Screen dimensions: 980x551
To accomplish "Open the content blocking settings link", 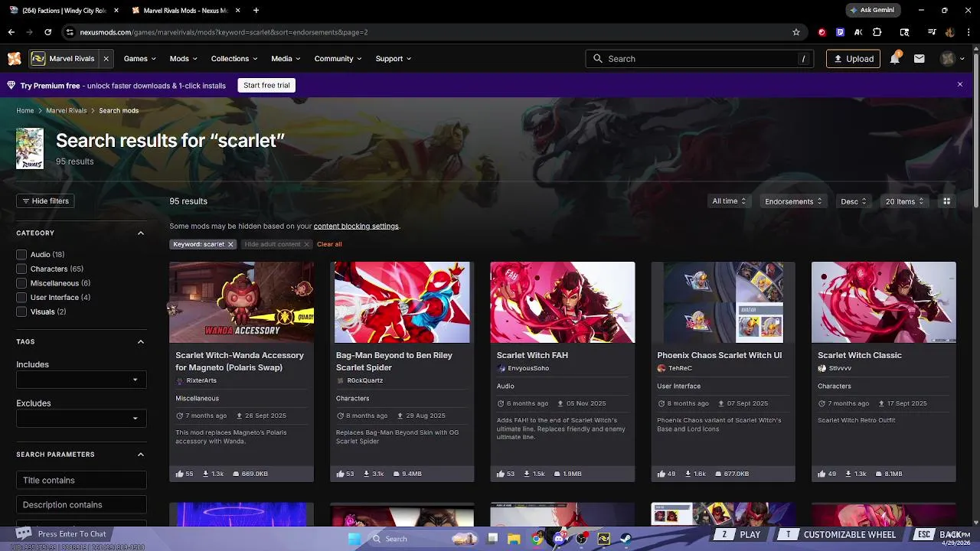I will click(356, 227).
